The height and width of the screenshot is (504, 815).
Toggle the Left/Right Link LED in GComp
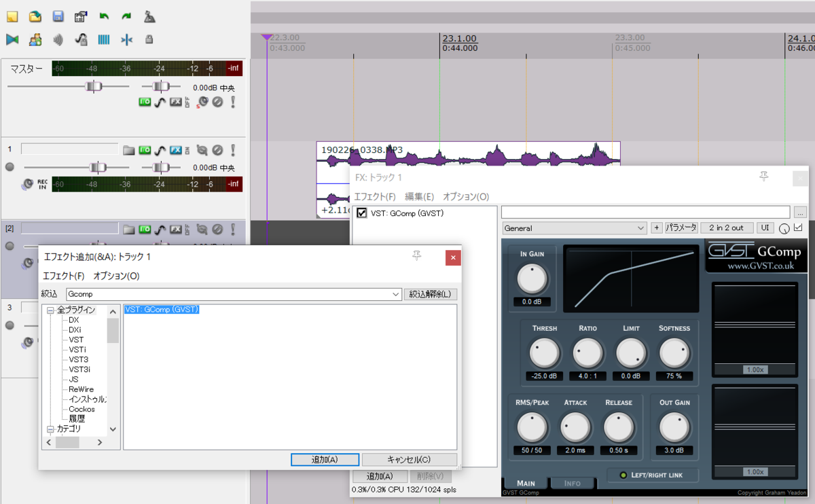point(623,475)
